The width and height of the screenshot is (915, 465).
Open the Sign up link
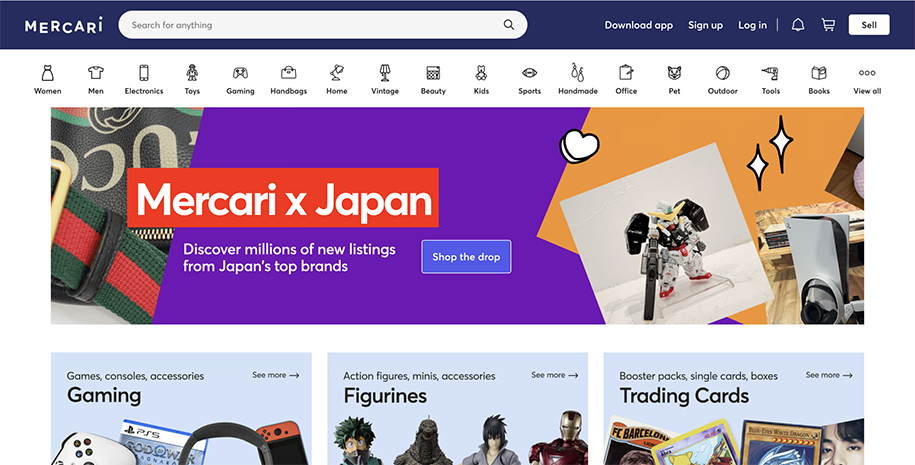(x=705, y=25)
